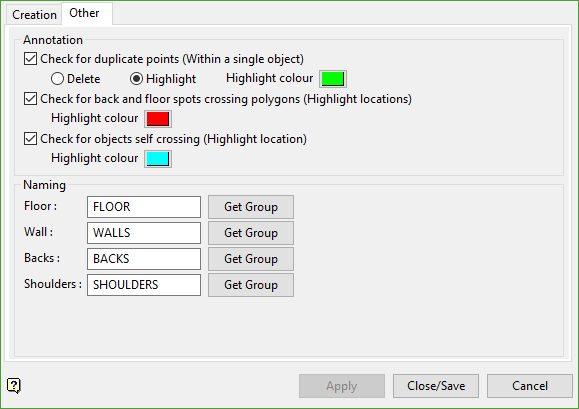This screenshot has height=409, width=579.
Task: Click Get Group for the Floor name
Action: click(251, 207)
